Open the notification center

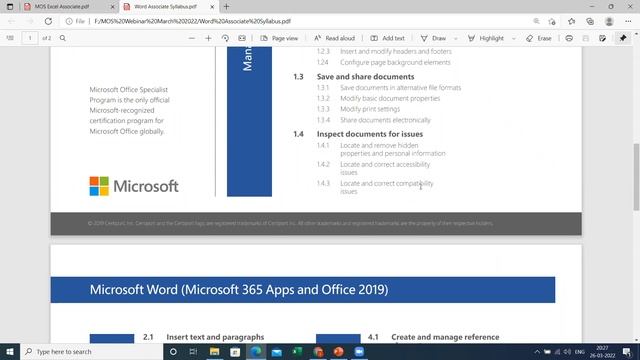click(627, 351)
